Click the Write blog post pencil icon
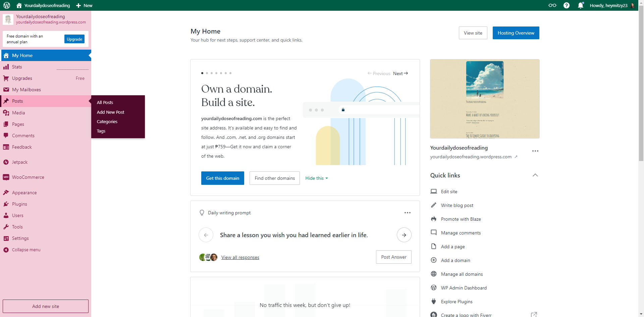 click(x=434, y=205)
